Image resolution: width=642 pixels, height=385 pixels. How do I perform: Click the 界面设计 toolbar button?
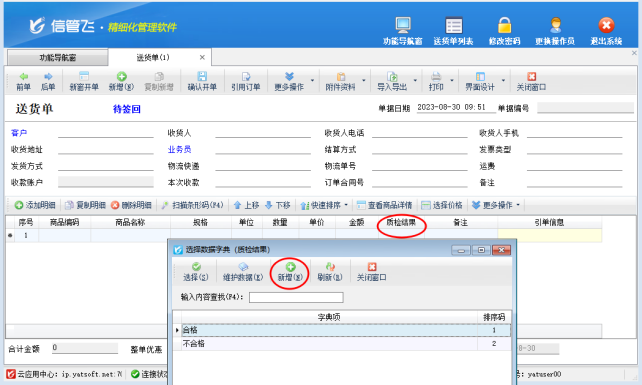point(480,81)
